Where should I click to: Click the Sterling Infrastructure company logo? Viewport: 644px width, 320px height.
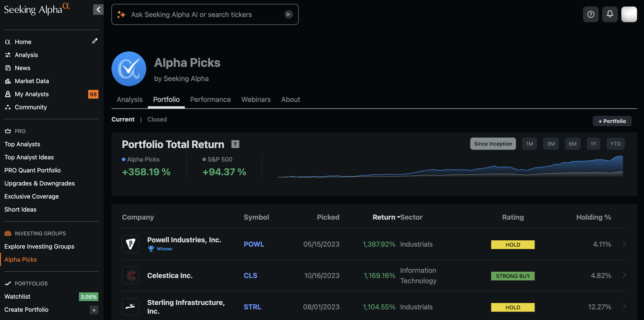click(x=131, y=307)
